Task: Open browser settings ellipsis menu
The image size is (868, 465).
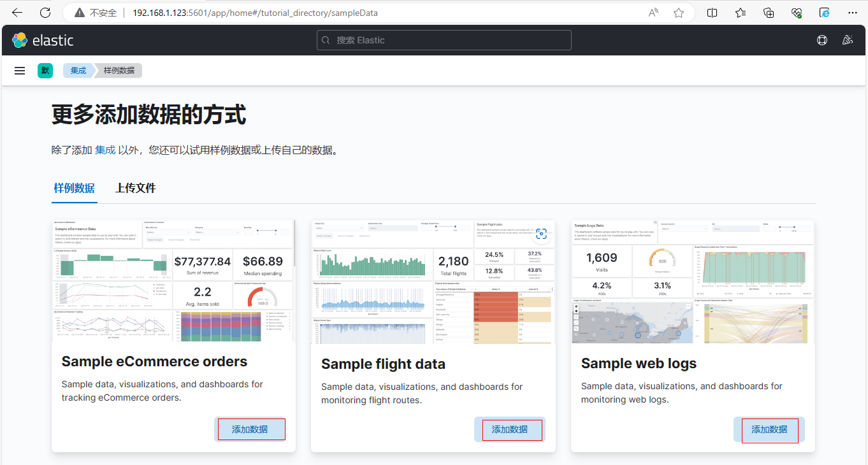Action: [852, 13]
